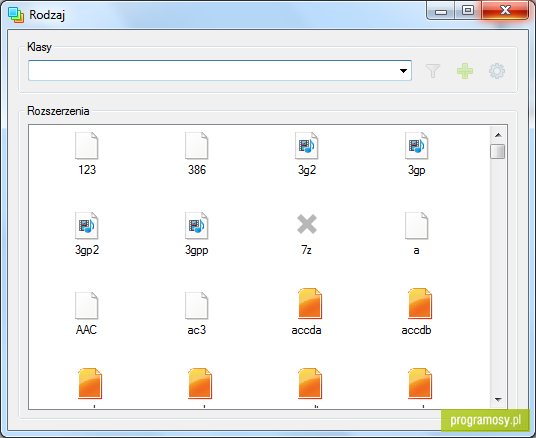This screenshot has height=438, width=536.
Task: Add a class with the green plus
Action: click(465, 71)
